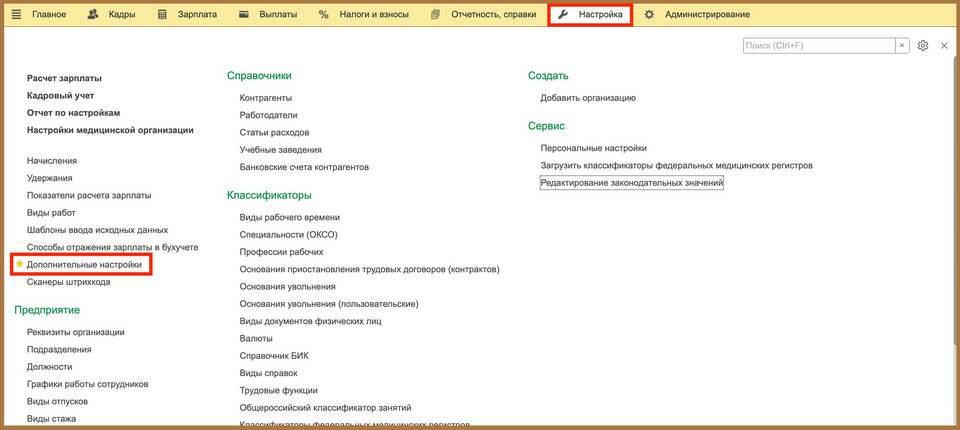The width and height of the screenshot is (960, 430).
Task: Open Банковские счета контрагентов
Action: click(304, 167)
